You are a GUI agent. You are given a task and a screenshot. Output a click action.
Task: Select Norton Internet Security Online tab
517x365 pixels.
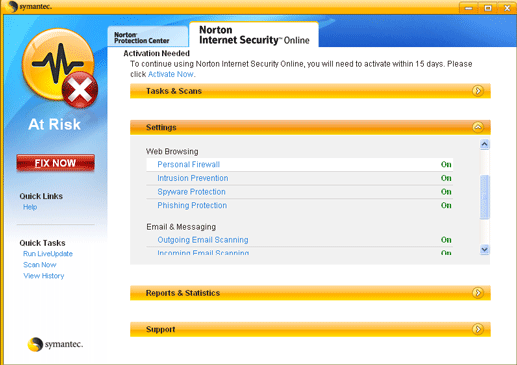(254, 35)
